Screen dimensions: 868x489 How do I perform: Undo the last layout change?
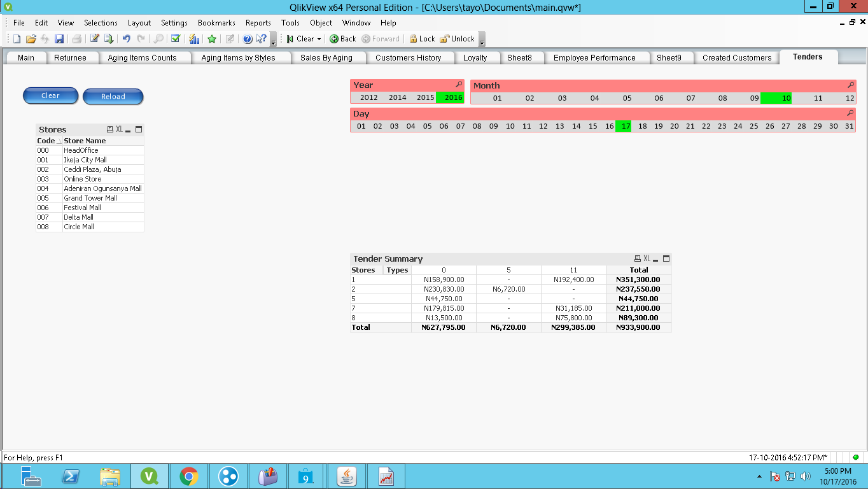coord(126,39)
